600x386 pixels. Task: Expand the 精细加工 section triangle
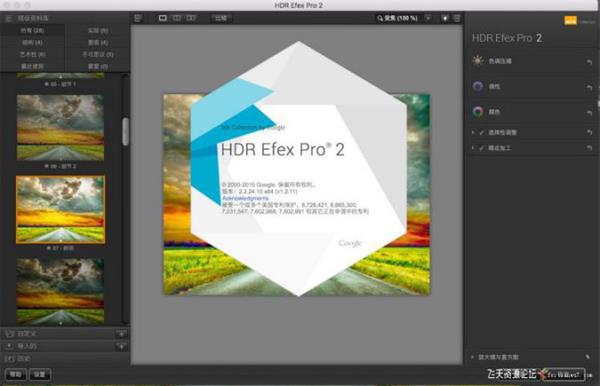tap(473, 148)
